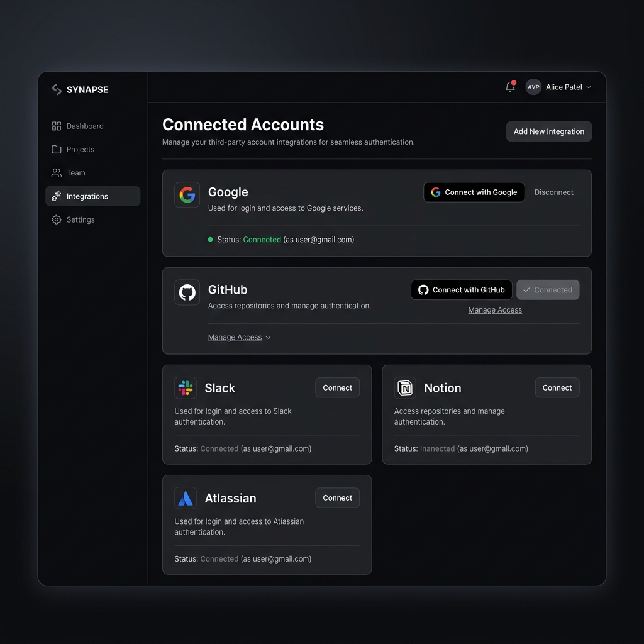644x644 pixels.
Task: Open the notifications bell
Action: point(510,86)
